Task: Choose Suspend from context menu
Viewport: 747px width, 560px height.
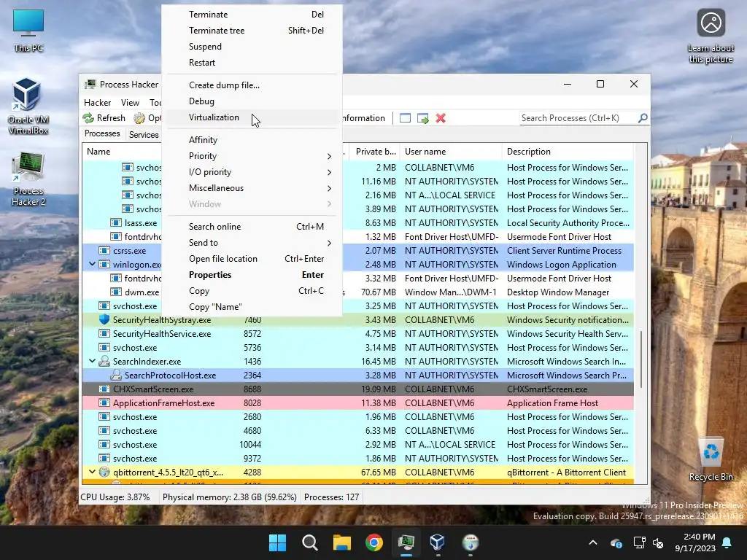Action: coord(252,47)
